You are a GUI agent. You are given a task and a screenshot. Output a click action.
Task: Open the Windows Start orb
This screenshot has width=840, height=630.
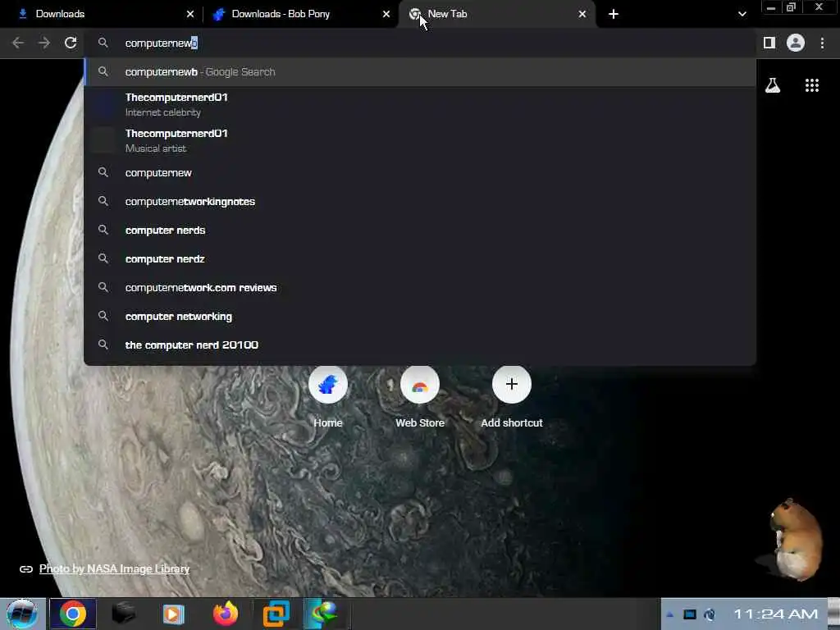pos(22,614)
